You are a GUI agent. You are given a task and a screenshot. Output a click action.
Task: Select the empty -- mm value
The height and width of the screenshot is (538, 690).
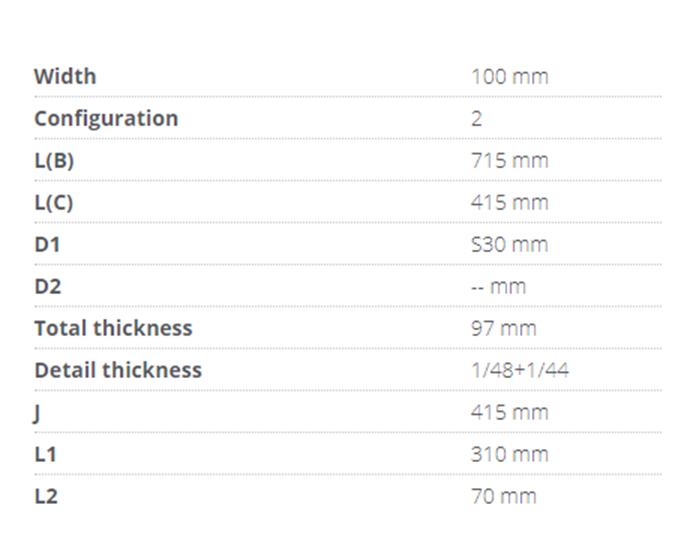pyautogui.click(x=498, y=286)
